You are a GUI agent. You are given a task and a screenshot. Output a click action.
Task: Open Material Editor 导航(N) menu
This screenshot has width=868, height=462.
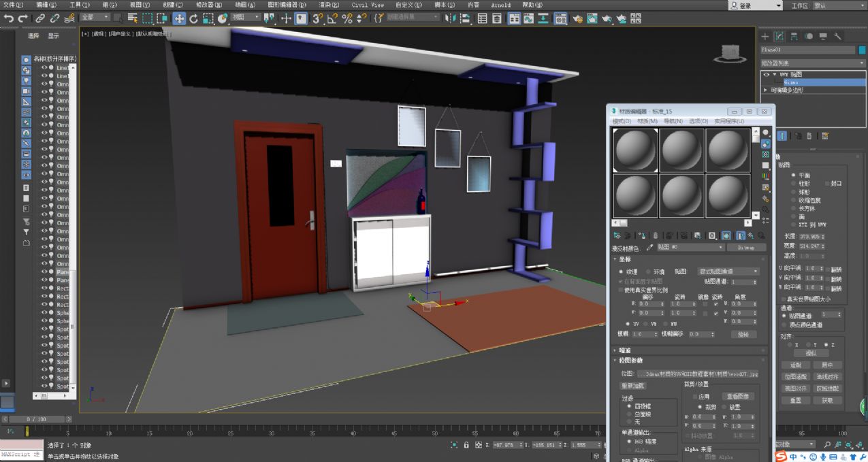click(673, 121)
